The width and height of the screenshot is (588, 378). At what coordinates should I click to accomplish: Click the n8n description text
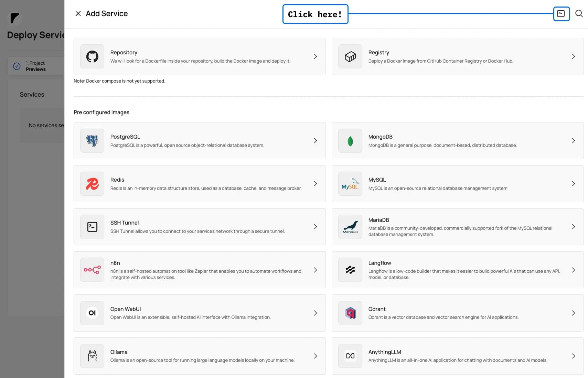(206, 274)
